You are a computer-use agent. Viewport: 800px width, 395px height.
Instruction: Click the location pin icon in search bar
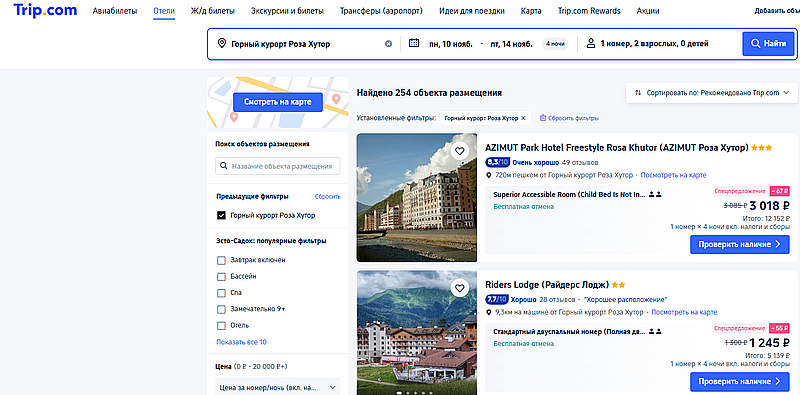pyautogui.click(x=221, y=43)
